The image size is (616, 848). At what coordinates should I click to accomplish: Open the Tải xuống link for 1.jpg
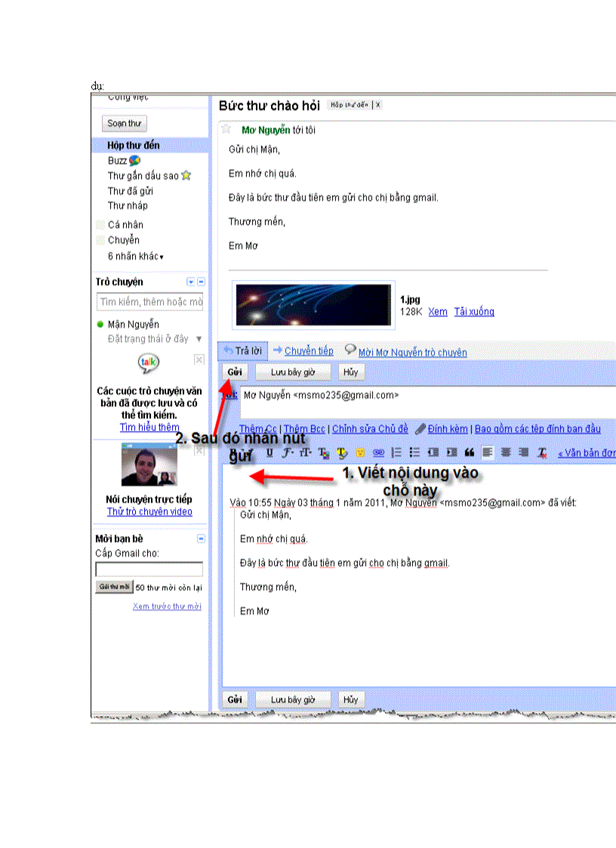point(476,311)
